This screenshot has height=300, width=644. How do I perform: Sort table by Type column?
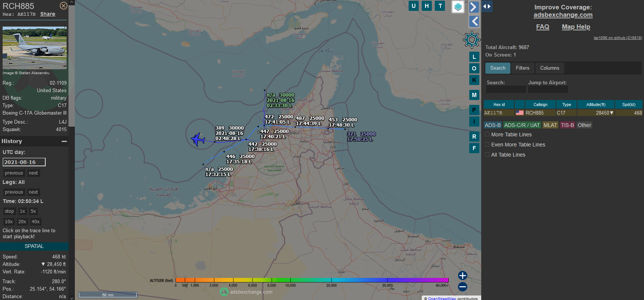coord(567,104)
